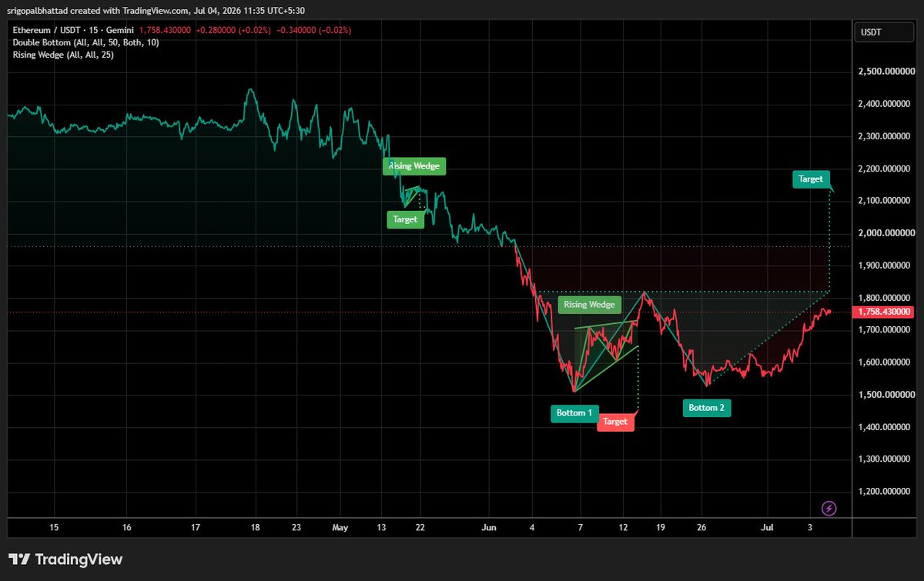
Task: Click the 26 date on time axis
Action: pos(701,528)
